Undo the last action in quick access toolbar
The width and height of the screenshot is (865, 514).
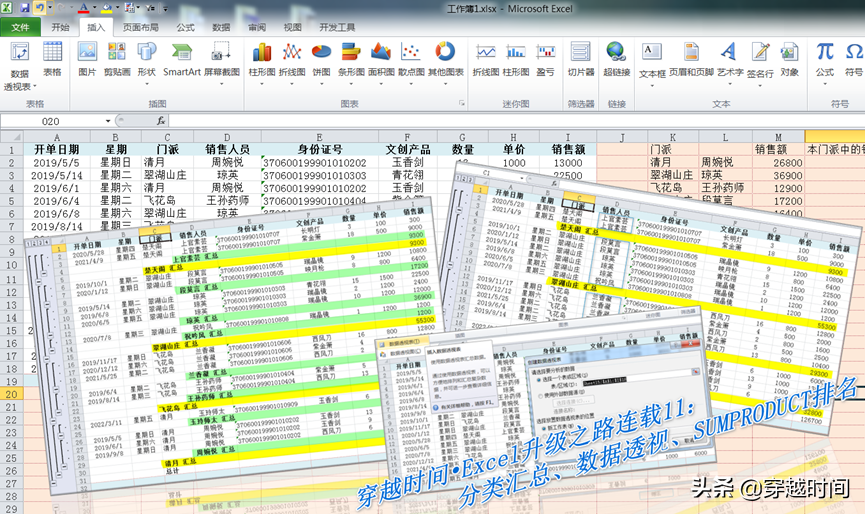39,8
